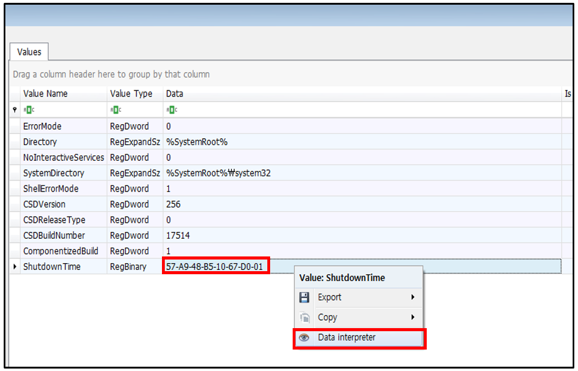Image resolution: width=578 pixels, height=371 pixels.
Task: Select the NoInteractiveServices value name
Action: pyautogui.click(x=63, y=157)
